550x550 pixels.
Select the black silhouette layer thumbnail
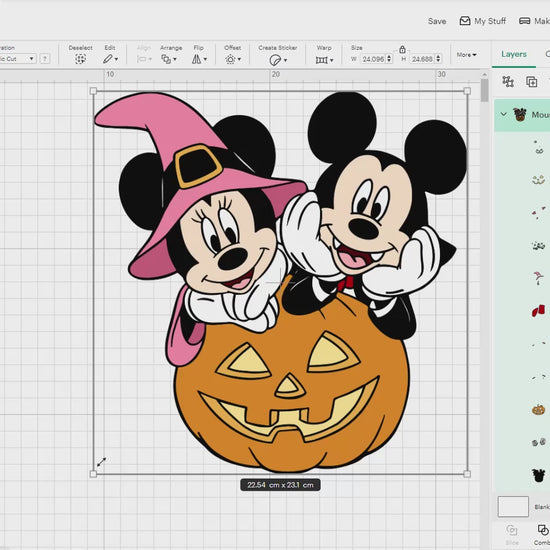[539, 475]
